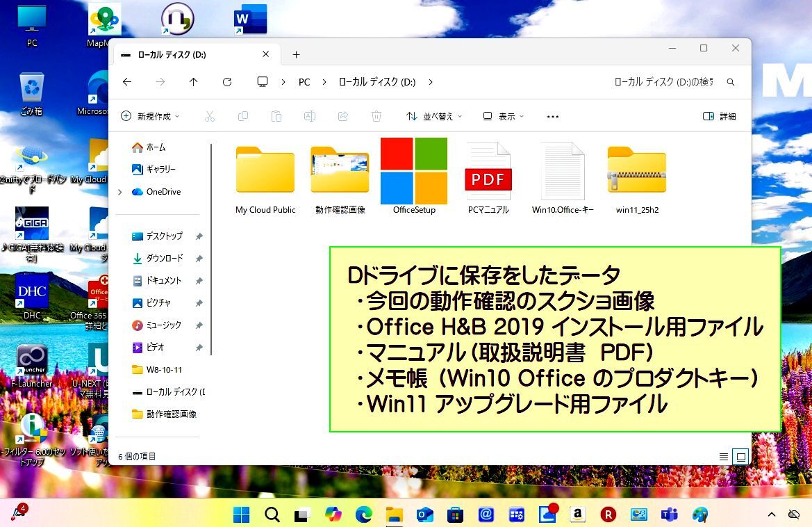Click the magnifier search icon in Explorer

[731, 82]
